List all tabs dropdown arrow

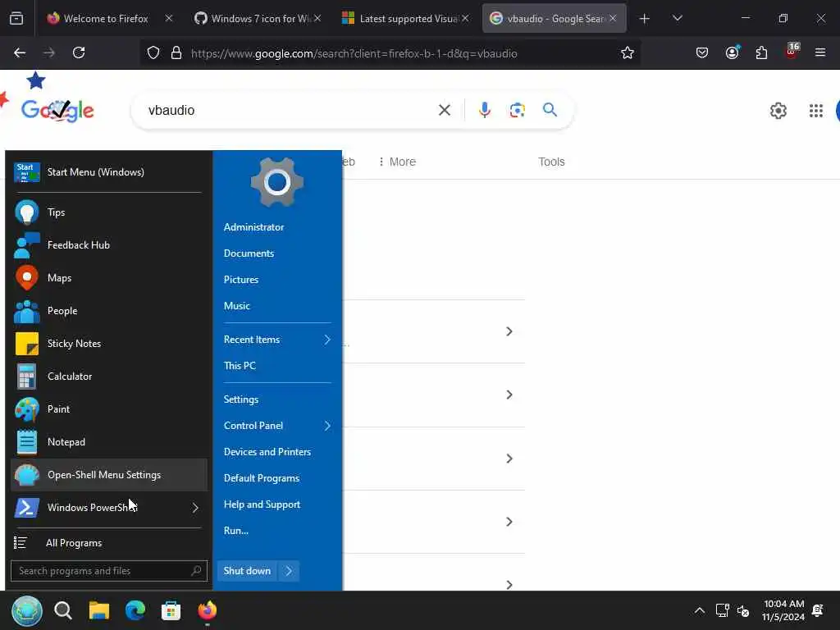pos(677,18)
